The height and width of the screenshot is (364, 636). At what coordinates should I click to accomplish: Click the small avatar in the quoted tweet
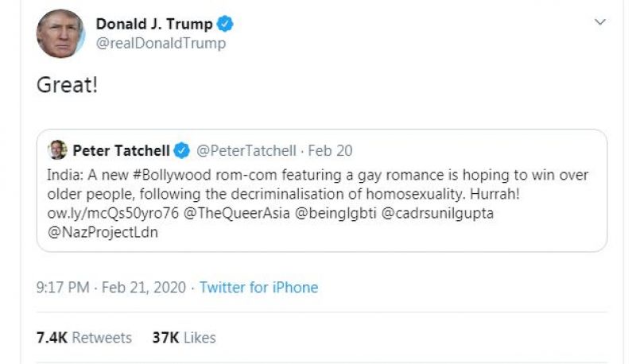pyautogui.click(x=57, y=150)
